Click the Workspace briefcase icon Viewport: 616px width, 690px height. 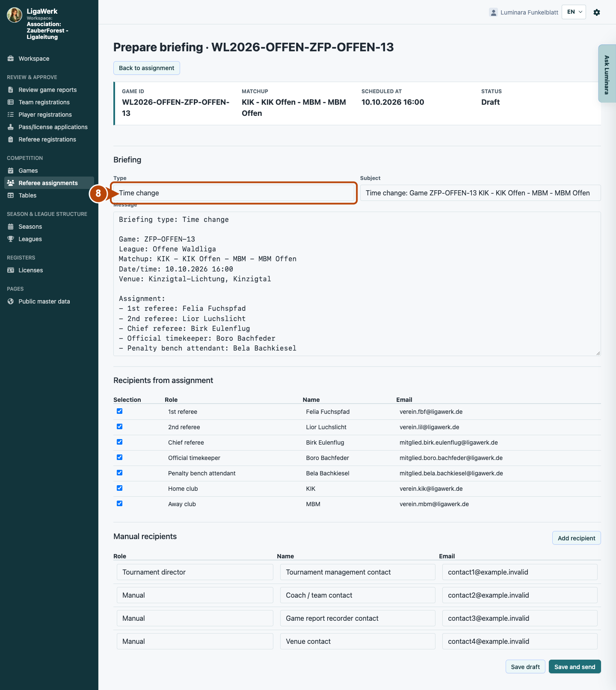tap(11, 59)
